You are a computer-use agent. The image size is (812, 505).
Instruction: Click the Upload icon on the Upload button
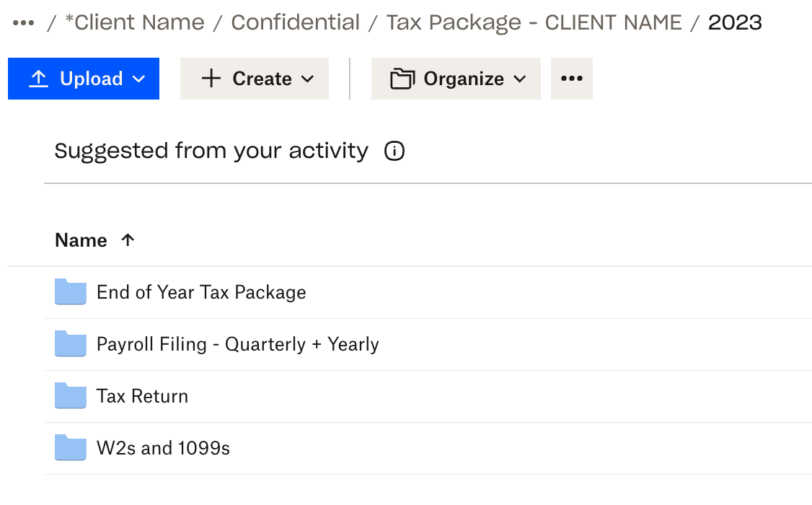[x=40, y=78]
